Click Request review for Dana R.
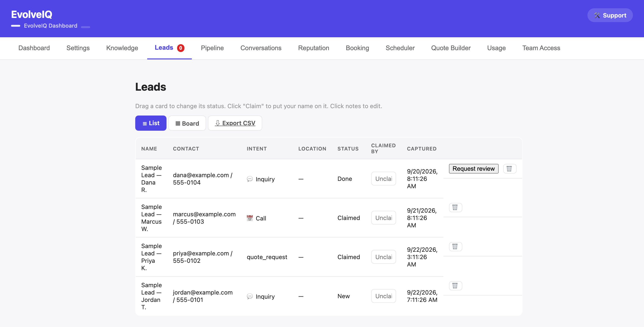 pyautogui.click(x=474, y=169)
